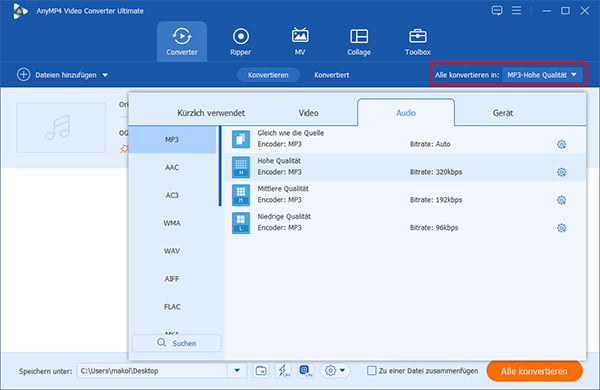Toggle the lightning hardware acceleration icon
The width and height of the screenshot is (600, 390).
point(284,370)
